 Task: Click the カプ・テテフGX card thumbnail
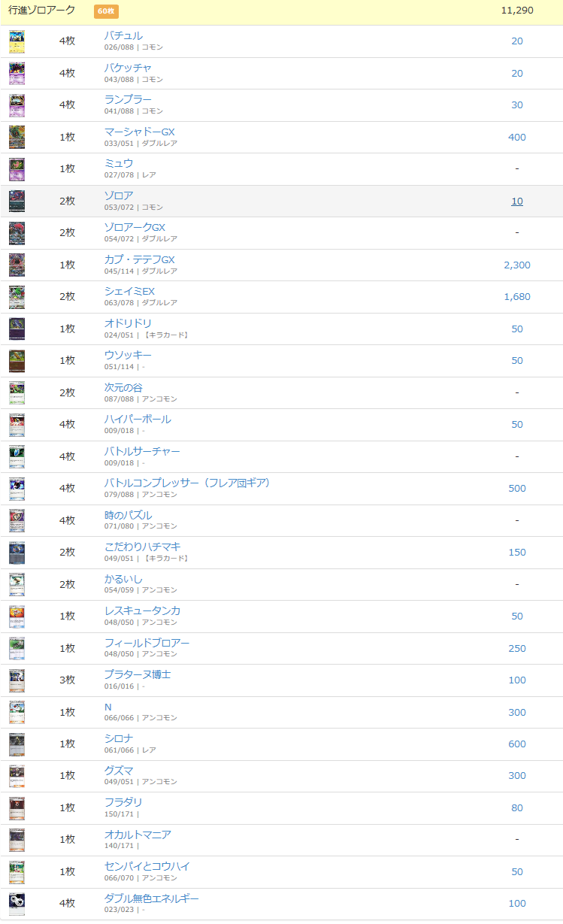(x=17, y=265)
